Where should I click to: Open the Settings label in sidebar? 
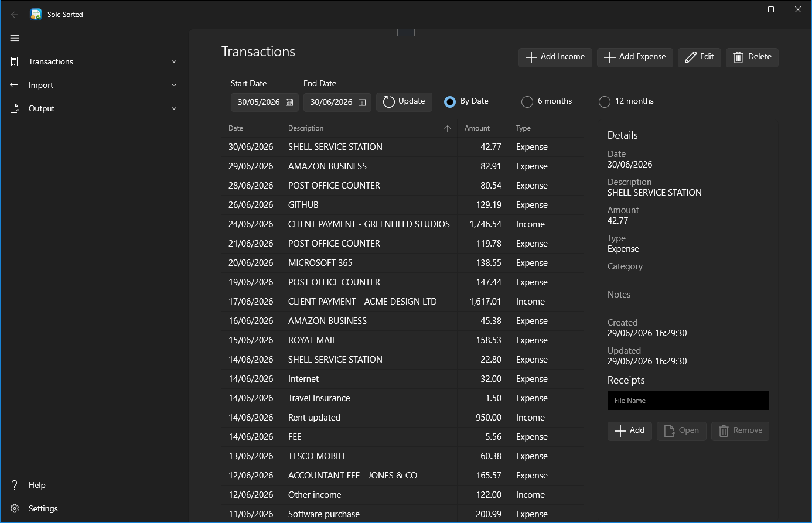point(43,508)
